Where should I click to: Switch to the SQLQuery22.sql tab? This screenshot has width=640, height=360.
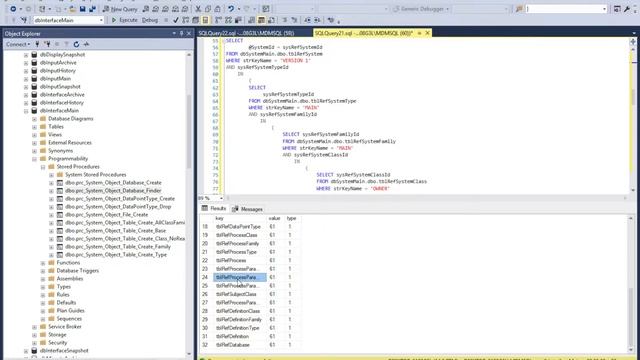tap(246, 33)
